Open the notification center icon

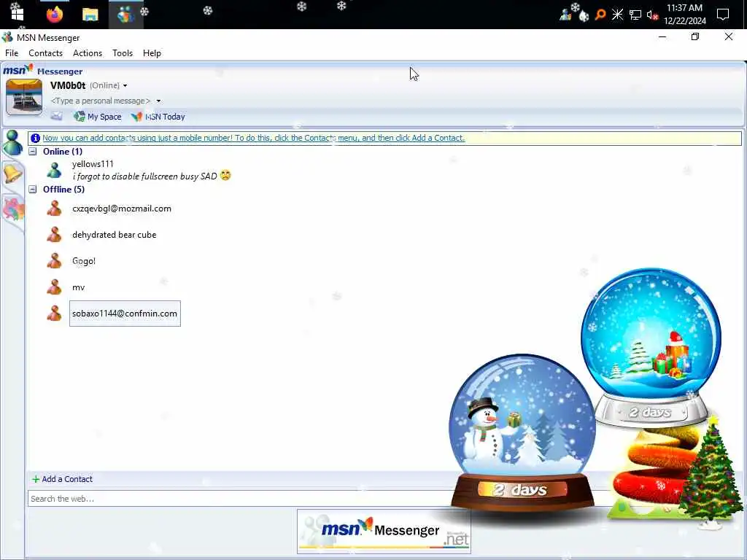[x=723, y=15]
